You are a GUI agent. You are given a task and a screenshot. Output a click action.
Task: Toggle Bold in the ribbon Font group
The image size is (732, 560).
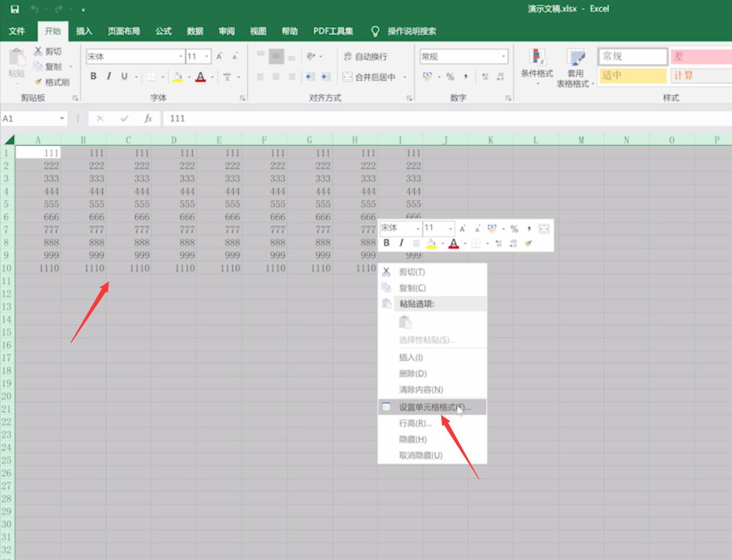click(x=94, y=76)
